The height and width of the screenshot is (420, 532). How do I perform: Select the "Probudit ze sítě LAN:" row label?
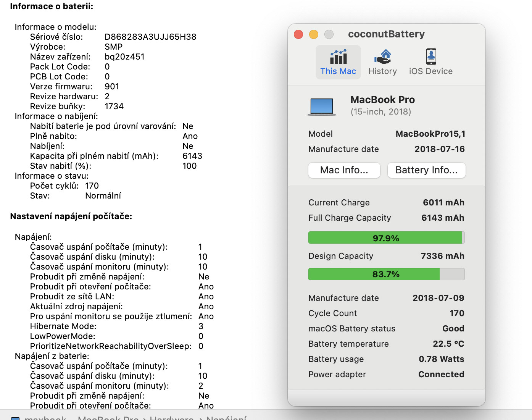tap(72, 296)
